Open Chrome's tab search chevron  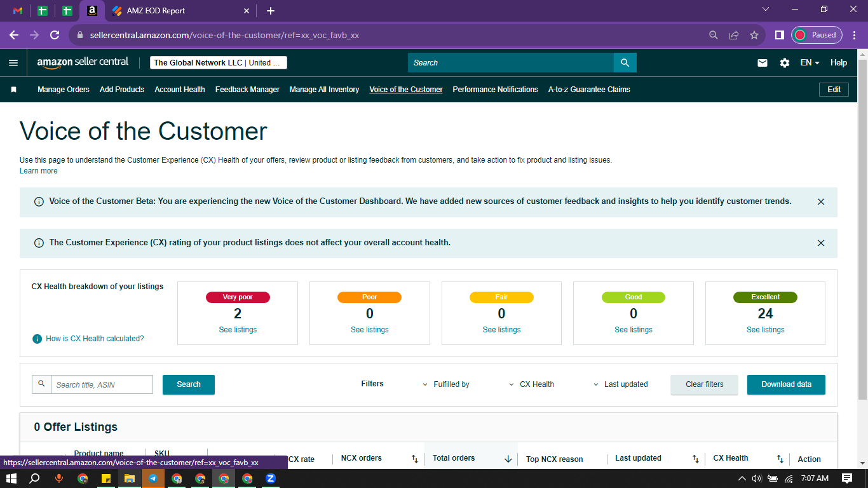766,10
